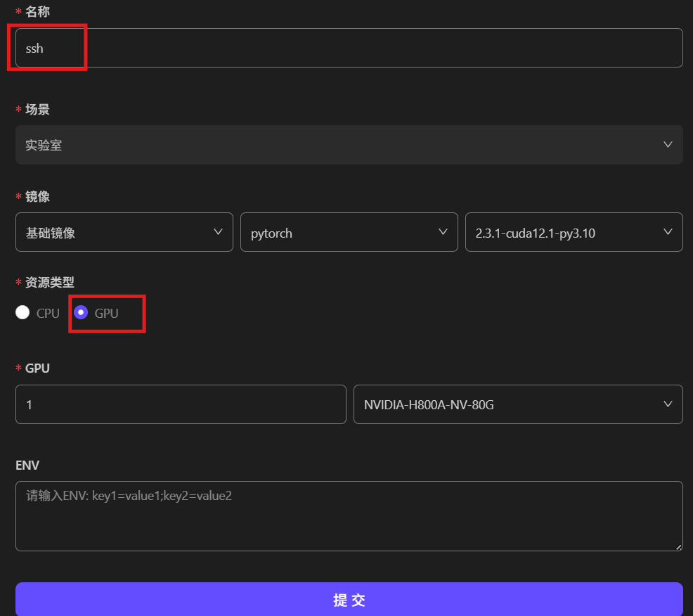Expand the pytorch framework dropdown
Viewport: 693px width, 616px height.
click(x=341, y=232)
